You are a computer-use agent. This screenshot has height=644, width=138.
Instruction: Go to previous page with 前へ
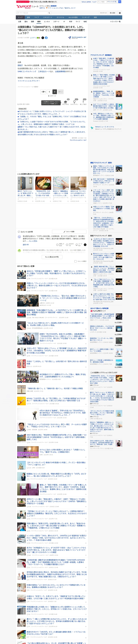click(x=43, y=92)
